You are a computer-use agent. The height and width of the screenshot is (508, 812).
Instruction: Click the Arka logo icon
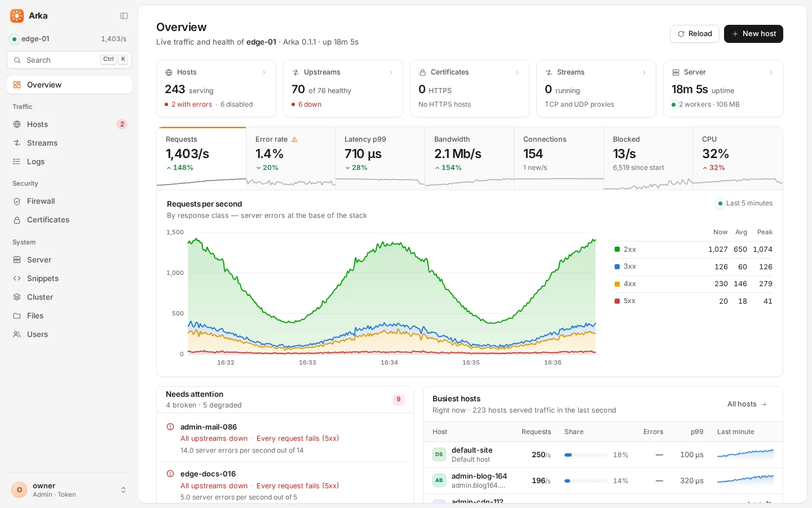17,16
